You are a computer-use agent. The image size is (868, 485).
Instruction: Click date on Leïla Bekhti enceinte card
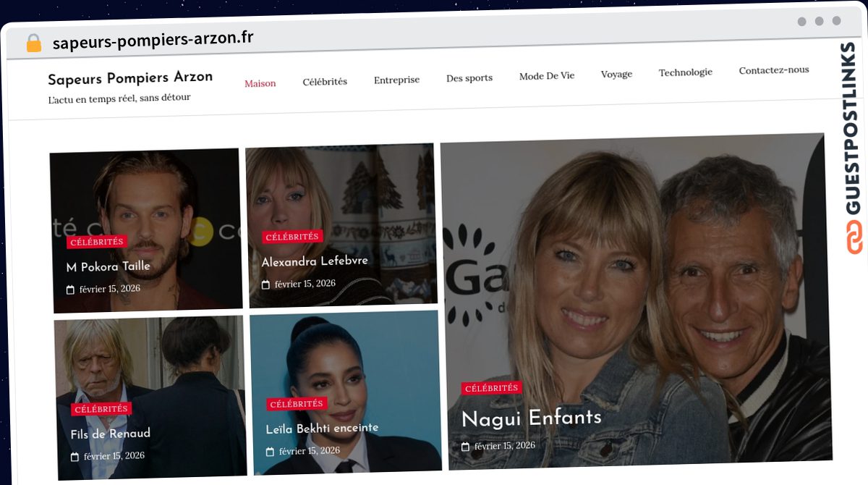[310, 451]
